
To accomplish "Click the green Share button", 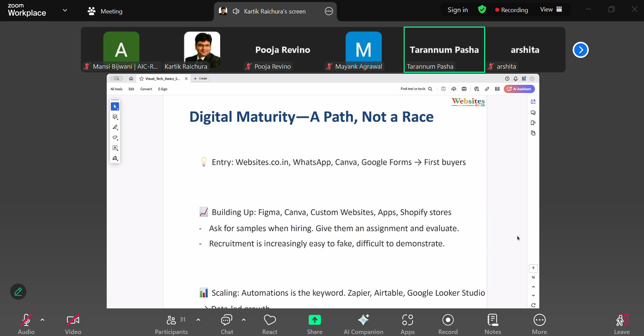I will 315,324.
